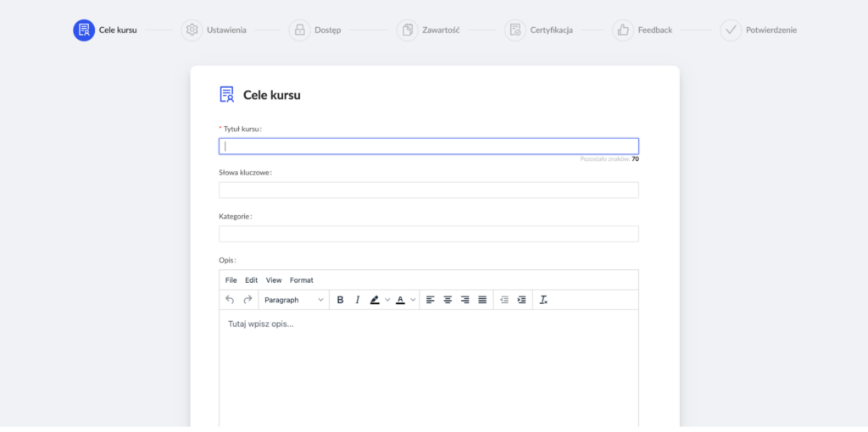Click the Słowa kluczowe input field
The height and width of the screenshot is (432, 868).
pos(428,190)
